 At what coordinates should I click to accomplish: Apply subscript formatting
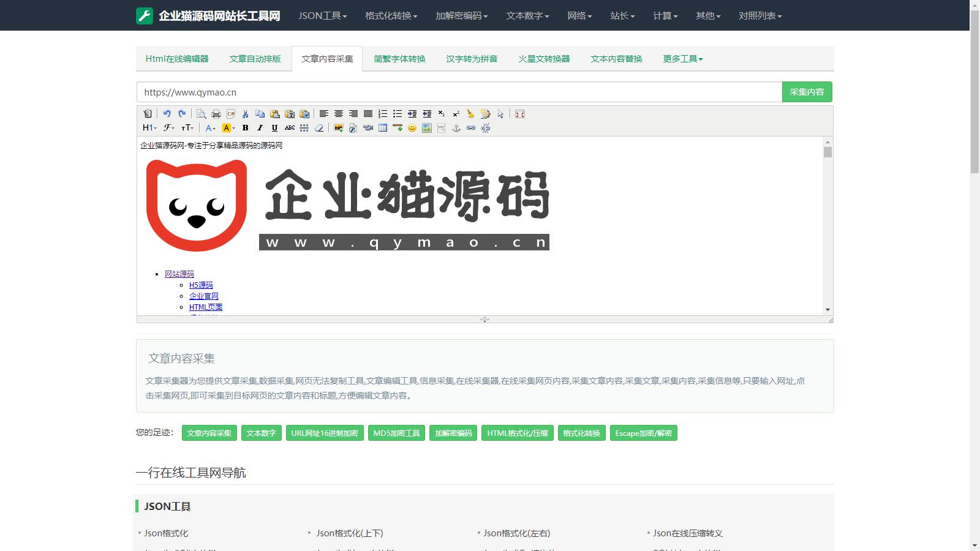pyautogui.click(x=442, y=114)
